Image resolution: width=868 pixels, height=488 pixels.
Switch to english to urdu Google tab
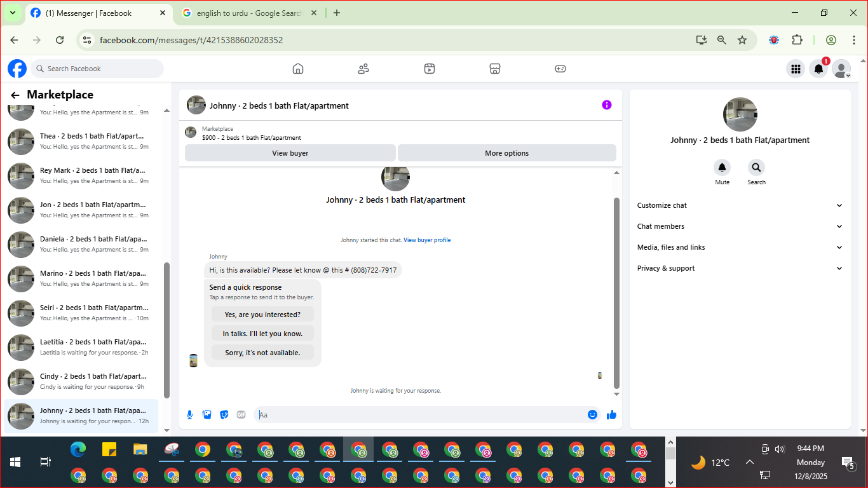249,13
